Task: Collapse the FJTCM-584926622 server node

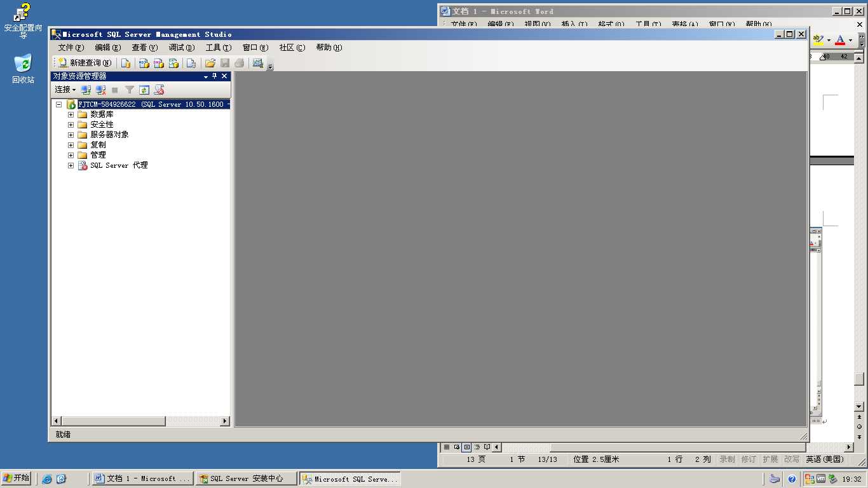Action: click(59, 104)
